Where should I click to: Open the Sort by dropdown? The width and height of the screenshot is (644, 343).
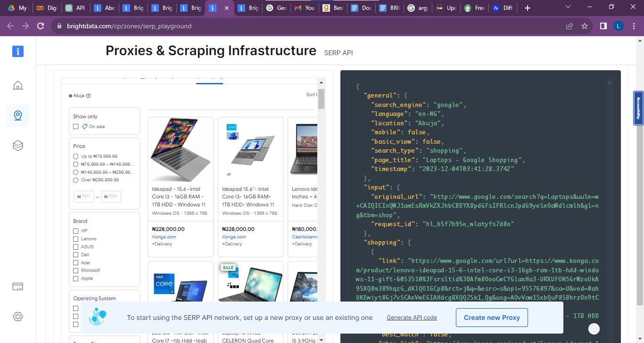tap(311, 95)
